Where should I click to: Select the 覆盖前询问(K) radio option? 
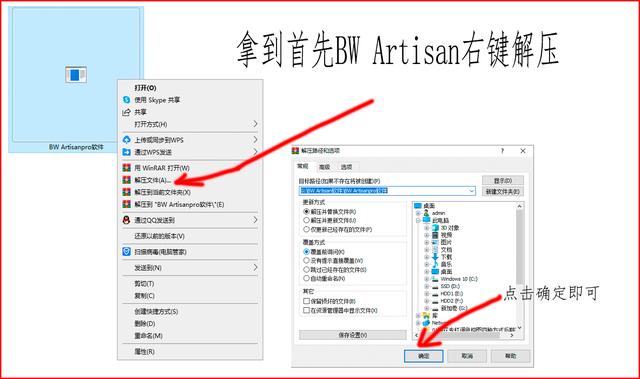coord(306,252)
